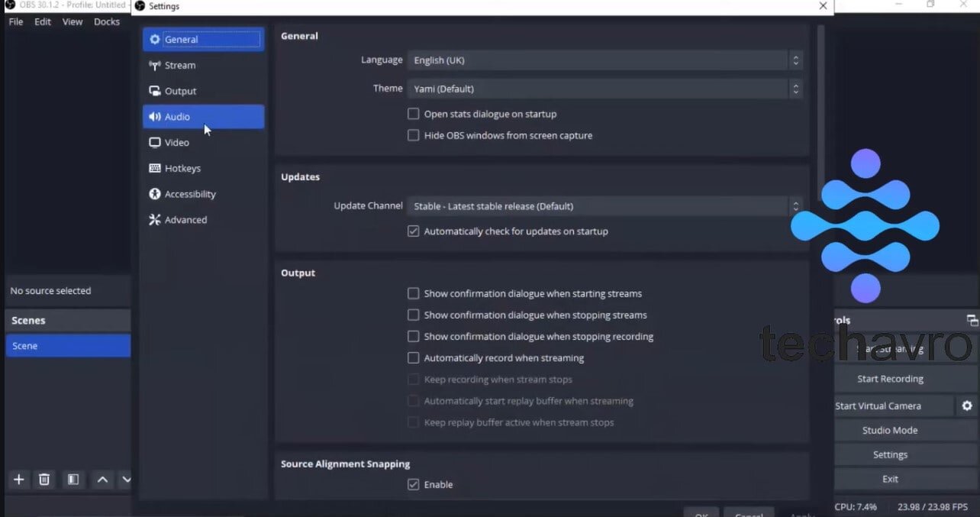
Task: Activate Studio Mode
Action: (x=890, y=430)
